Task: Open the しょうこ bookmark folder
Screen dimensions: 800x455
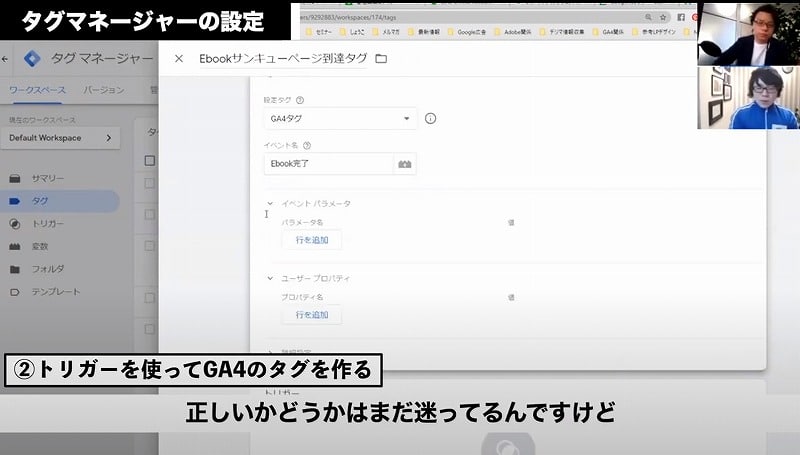Action: (x=352, y=32)
